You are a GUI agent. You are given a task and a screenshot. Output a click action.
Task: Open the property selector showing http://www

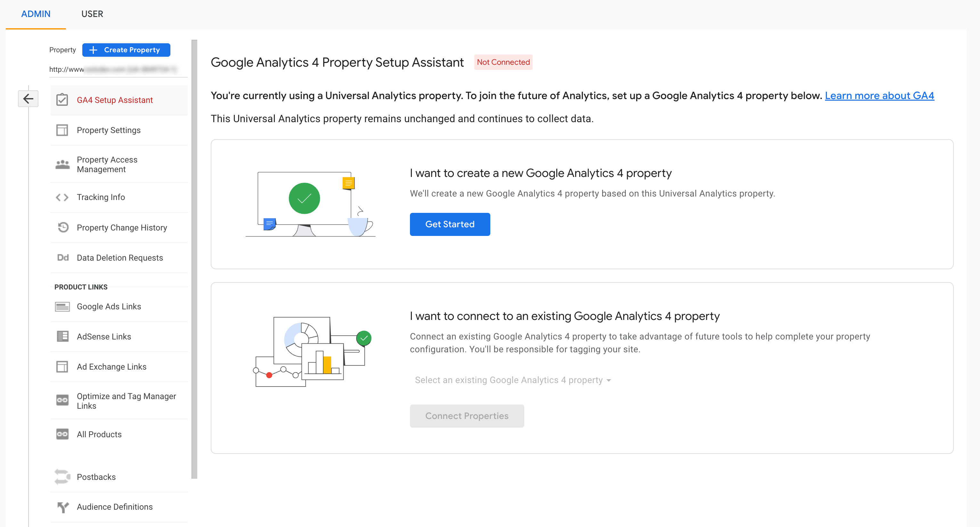pyautogui.click(x=118, y=69)
